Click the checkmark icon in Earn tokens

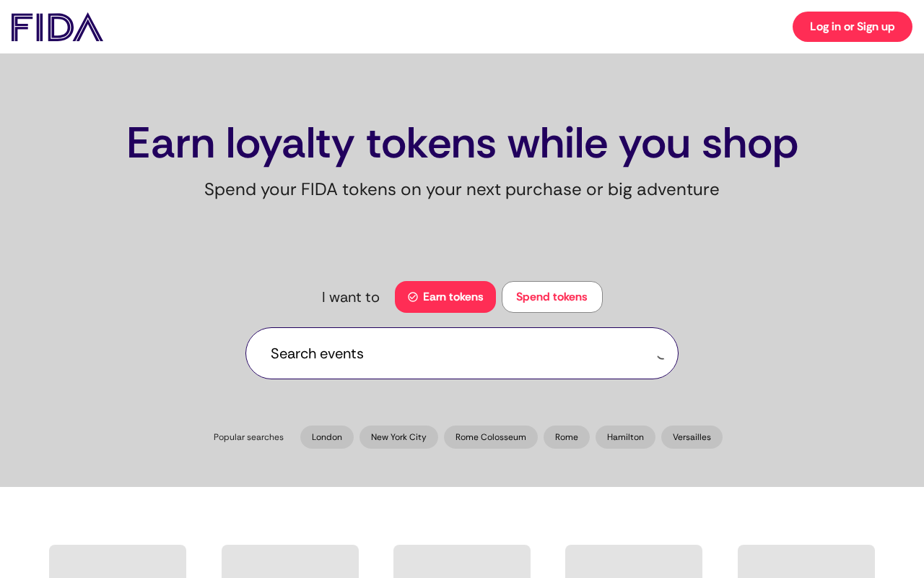(413, 297)
